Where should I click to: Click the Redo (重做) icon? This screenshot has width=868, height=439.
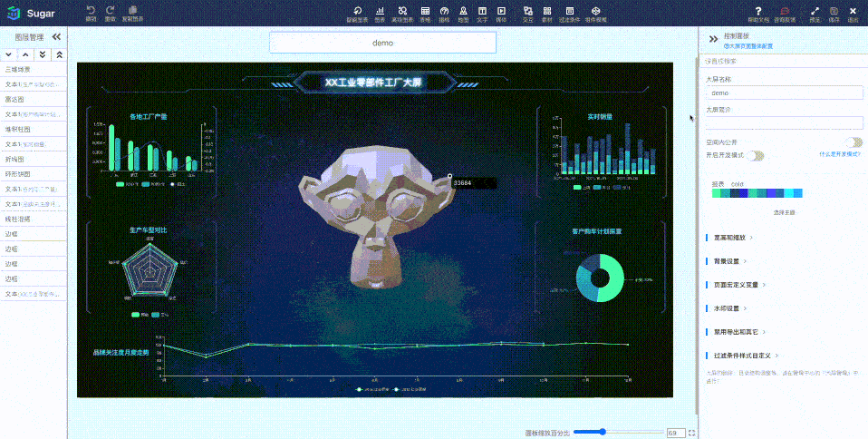111,10
